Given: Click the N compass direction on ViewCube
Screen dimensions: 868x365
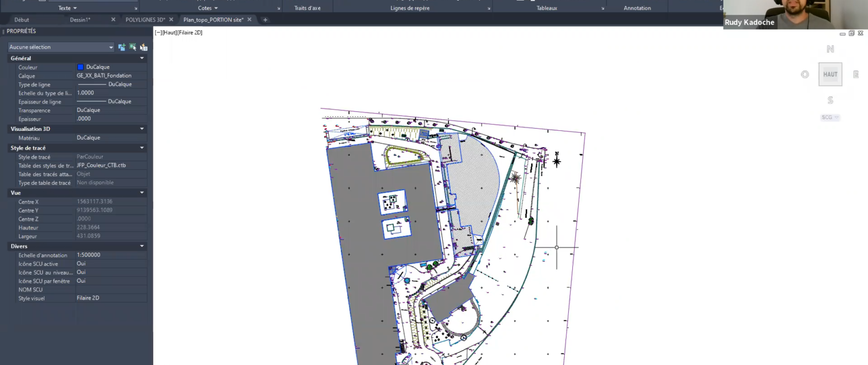Looking at the screenshot, I should coord(830,49).
